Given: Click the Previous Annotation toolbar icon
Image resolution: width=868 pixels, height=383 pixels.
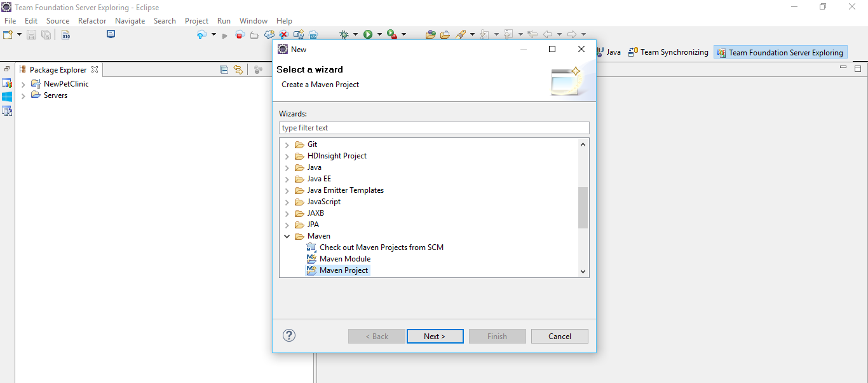Looking at the screenshot, I should coord(508,34).
